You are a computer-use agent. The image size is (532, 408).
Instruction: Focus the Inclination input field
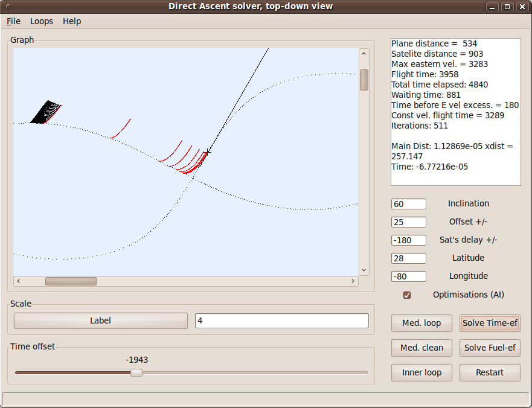(x=408, y=204)
